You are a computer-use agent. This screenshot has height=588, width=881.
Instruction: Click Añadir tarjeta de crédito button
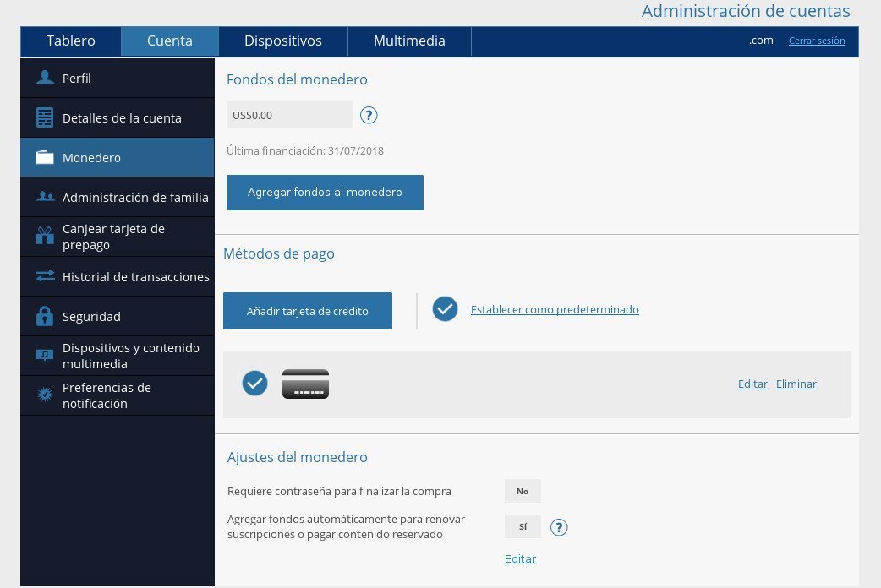(308, 311)
